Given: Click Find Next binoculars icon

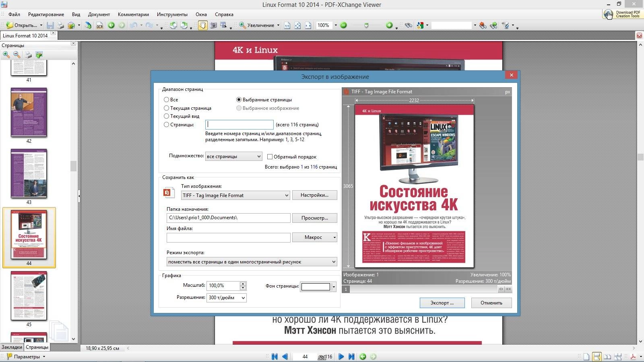Looking at the screenshot, I should point(493,25).
